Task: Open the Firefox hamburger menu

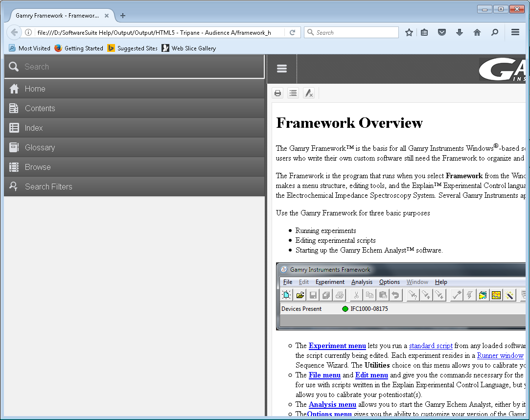Action: point(515,32)
